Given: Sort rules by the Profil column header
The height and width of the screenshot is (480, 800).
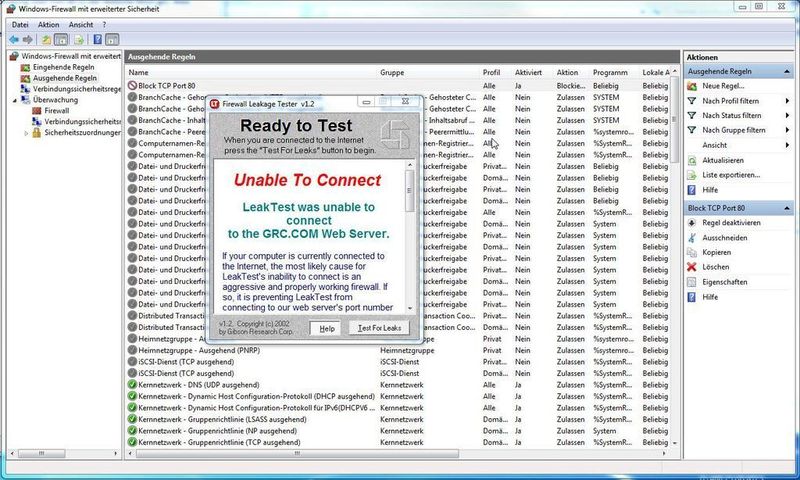Looking at the screenshot, I should tap(491, 72).
